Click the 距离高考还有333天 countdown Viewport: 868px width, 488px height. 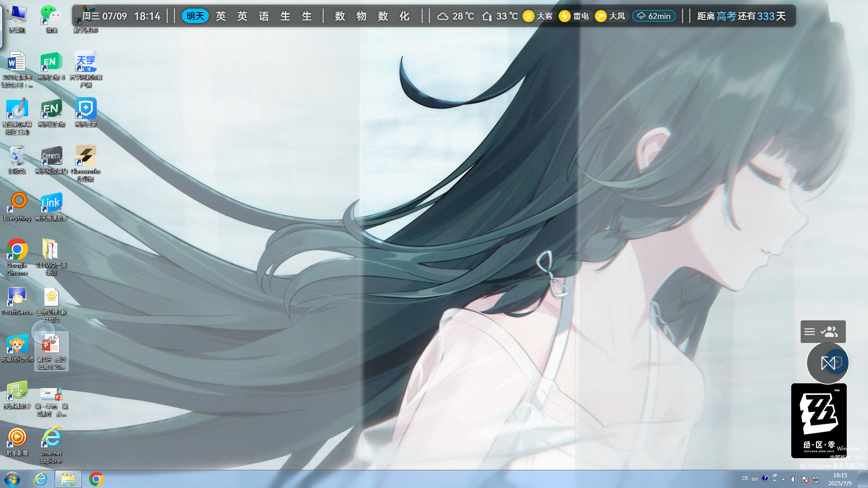coord(741,16)
